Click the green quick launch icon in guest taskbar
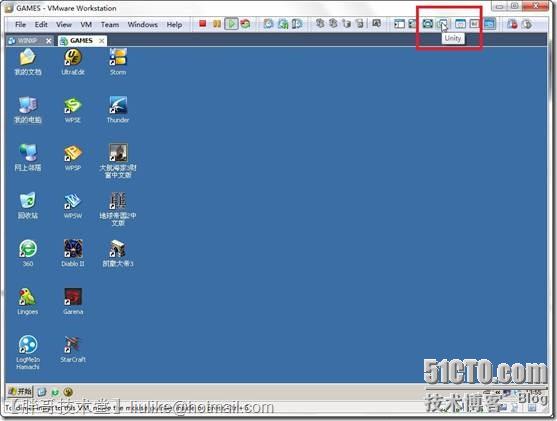557x421 pixels. click(x=55, y=392)
